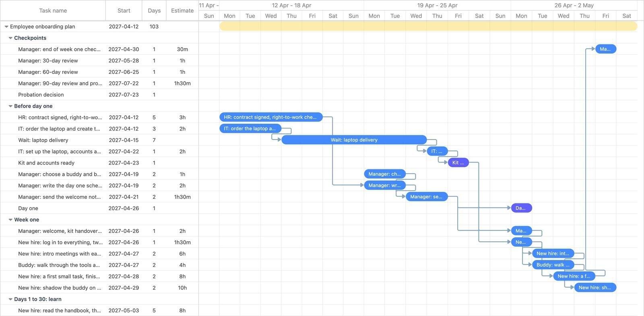Select the Manager: send the welcome note Gantt bar
Viewport: 644px width, 316px height.
click(x=427, y=197)
